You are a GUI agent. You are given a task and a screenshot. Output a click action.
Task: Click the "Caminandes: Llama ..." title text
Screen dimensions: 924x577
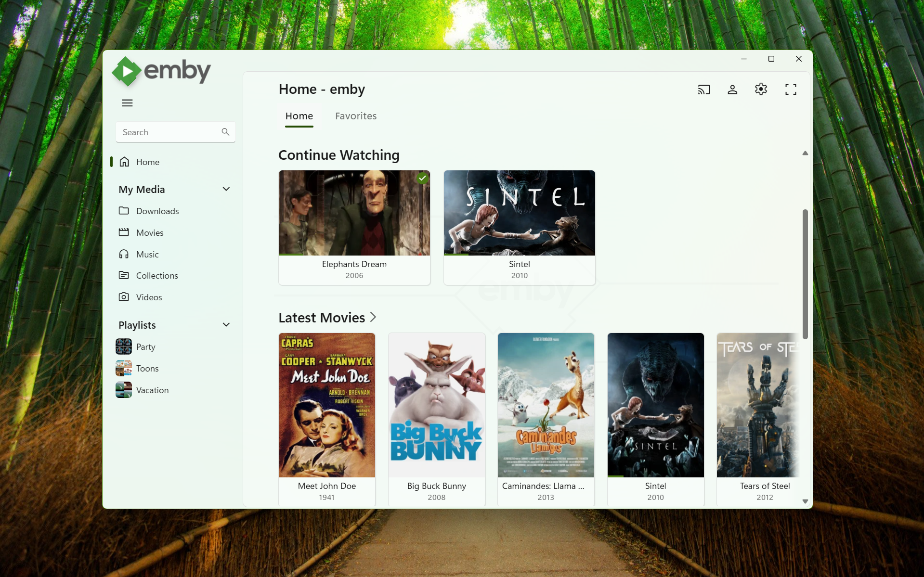coord(543,486)
